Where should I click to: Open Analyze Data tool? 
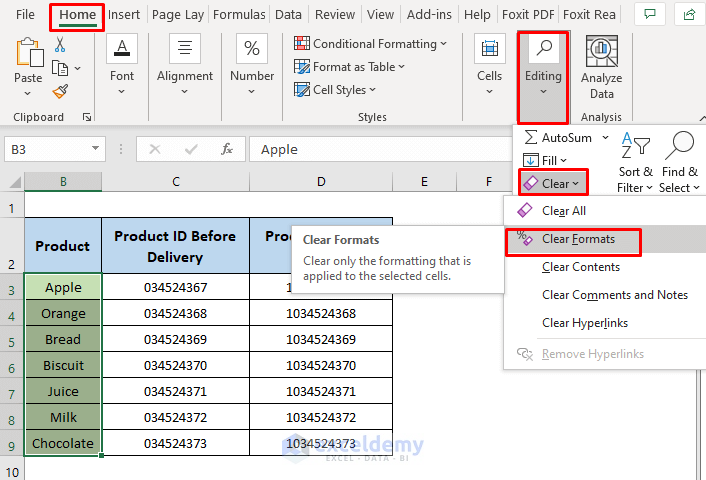[601, 66]
